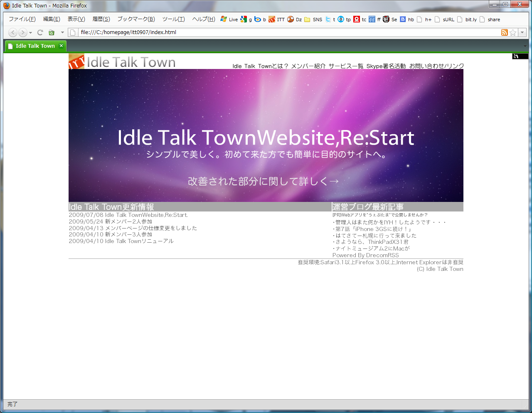The width and height of the screenshot is (532, 413).
Task: Open the Live bookmark
Action: click(x=229, y=19)
